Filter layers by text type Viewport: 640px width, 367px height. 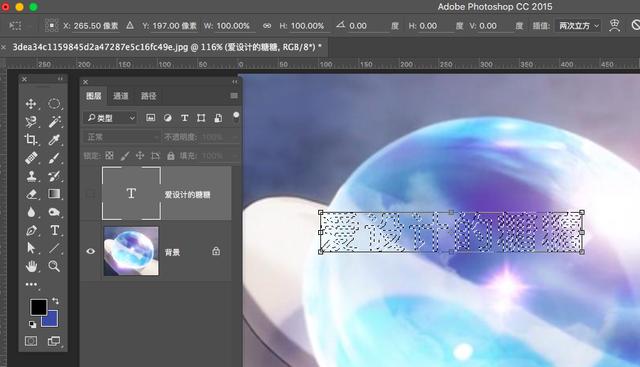pos(184,118)
